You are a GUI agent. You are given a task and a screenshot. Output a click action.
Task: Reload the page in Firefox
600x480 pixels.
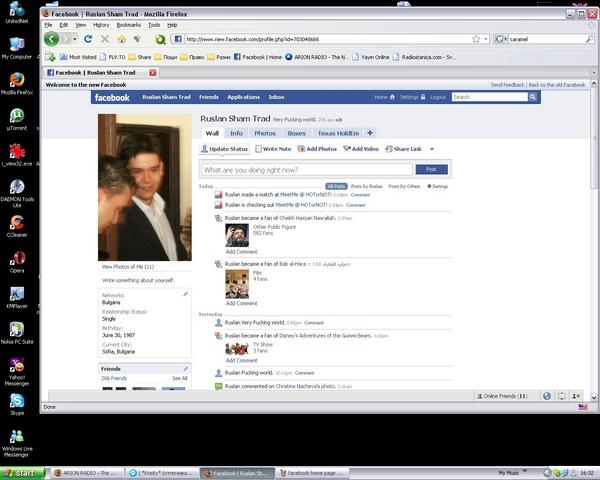pyautogui.click(x=88, y=39)
